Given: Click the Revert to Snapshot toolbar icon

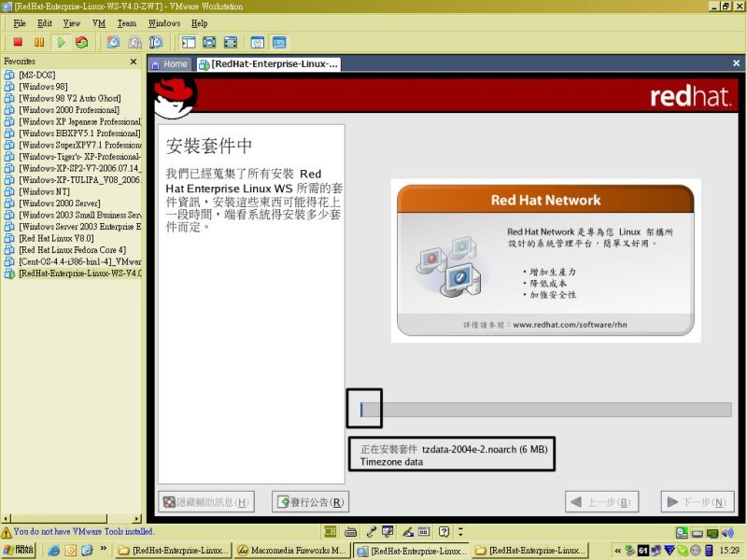Looking at the screenshot, I should [134, 42].
